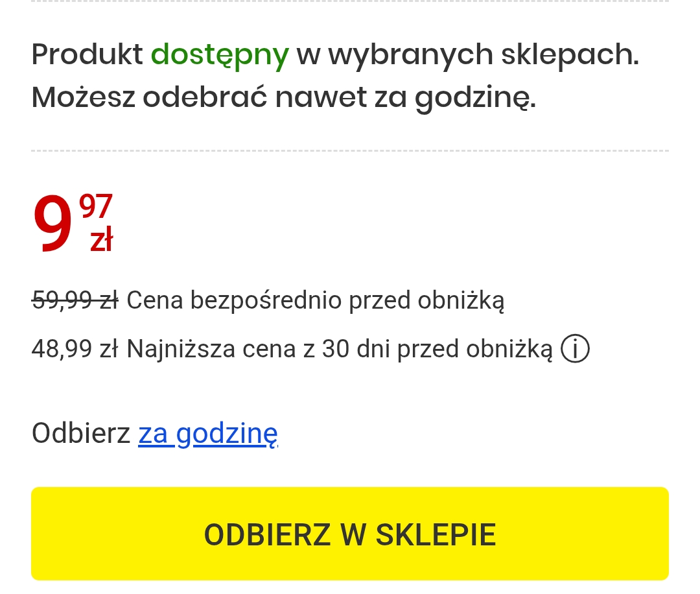Click "przed obniżką" next to info icon
This screenshot has height=594, width=700.
click(474, 350)
